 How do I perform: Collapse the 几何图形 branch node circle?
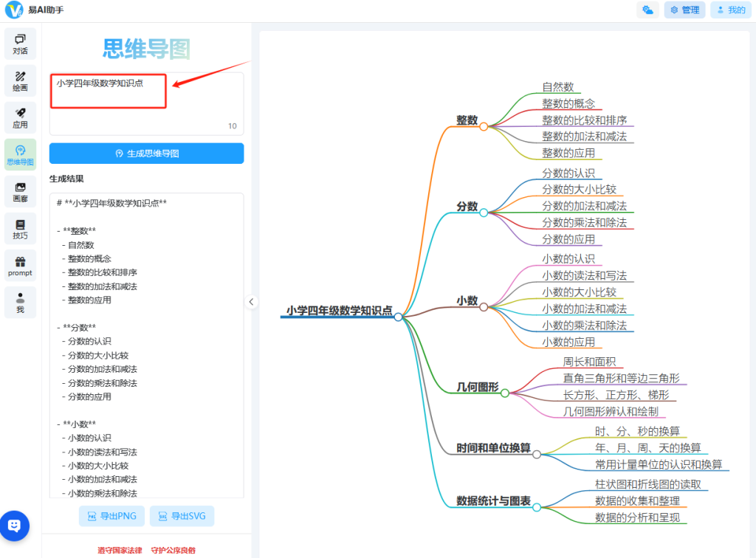(505, 393)
